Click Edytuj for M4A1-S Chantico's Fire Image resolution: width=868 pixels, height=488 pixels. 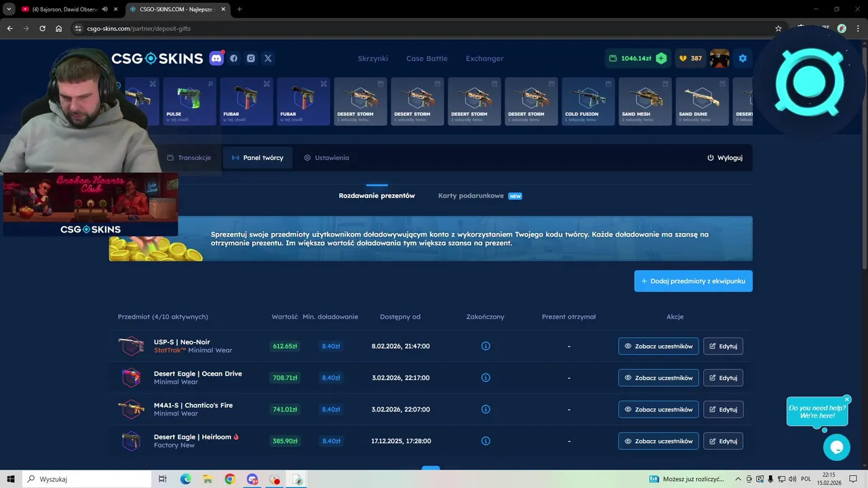point(723,409)
